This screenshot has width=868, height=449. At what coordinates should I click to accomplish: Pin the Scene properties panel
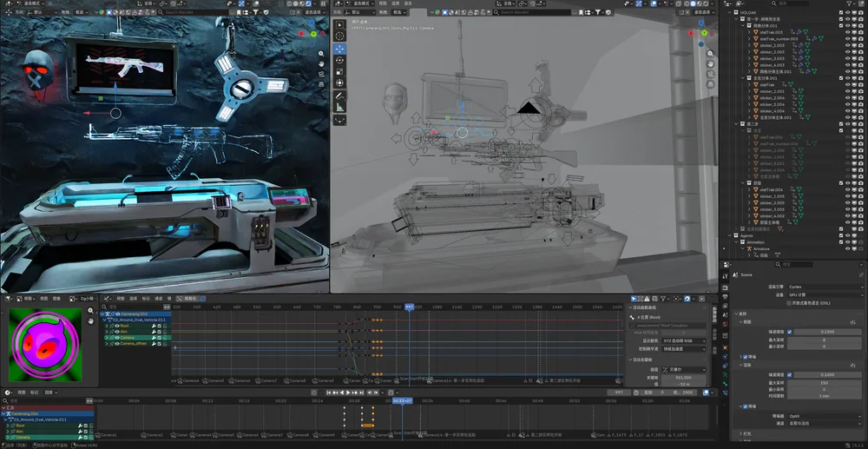861,274
